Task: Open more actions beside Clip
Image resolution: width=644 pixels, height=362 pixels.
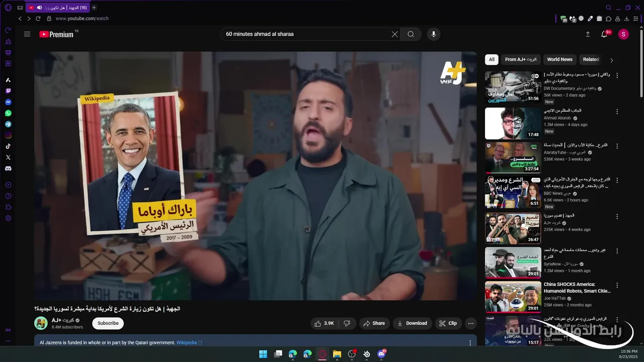Action: tap(471, 323)
